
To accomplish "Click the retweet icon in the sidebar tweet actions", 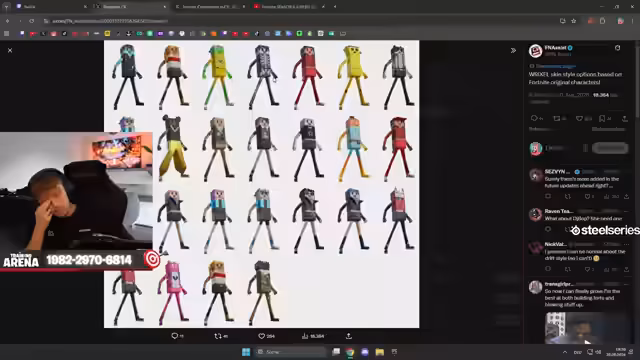I will coord(556,118).
